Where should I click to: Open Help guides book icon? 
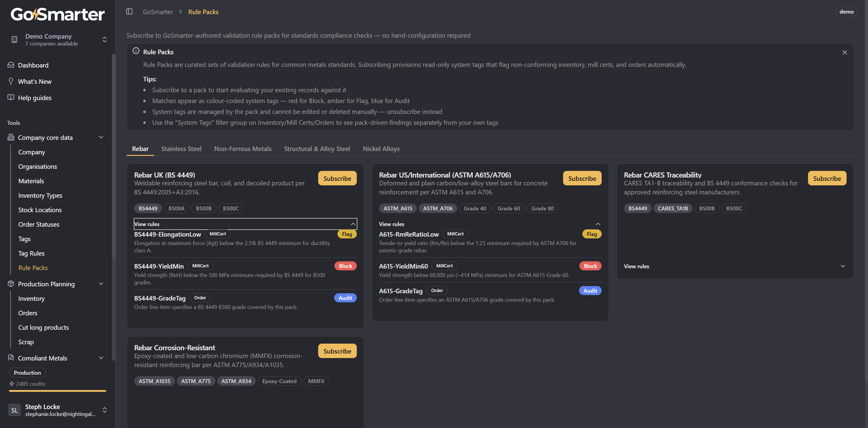tap(11, 97)
